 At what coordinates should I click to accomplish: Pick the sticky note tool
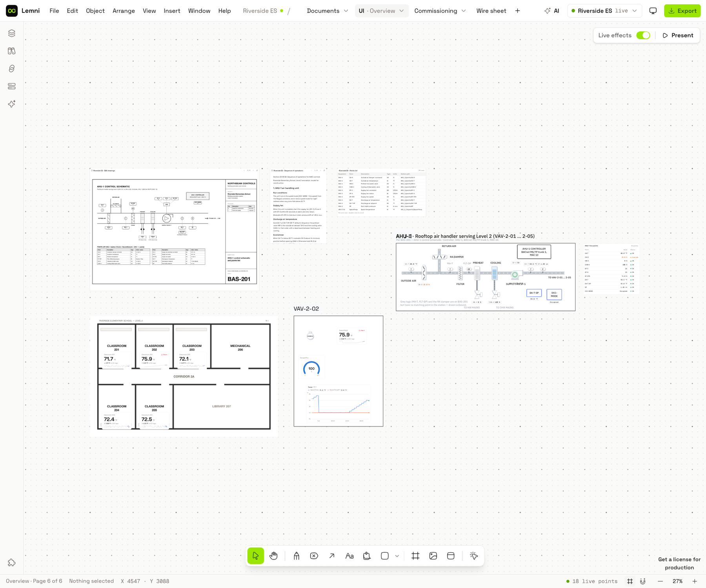(367, 556)
